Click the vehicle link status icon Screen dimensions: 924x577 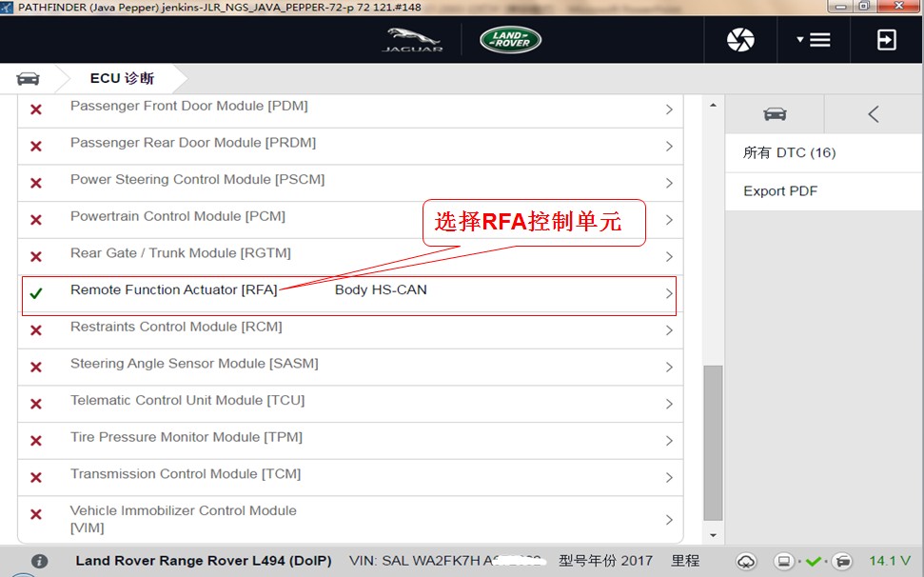point(844,561)
